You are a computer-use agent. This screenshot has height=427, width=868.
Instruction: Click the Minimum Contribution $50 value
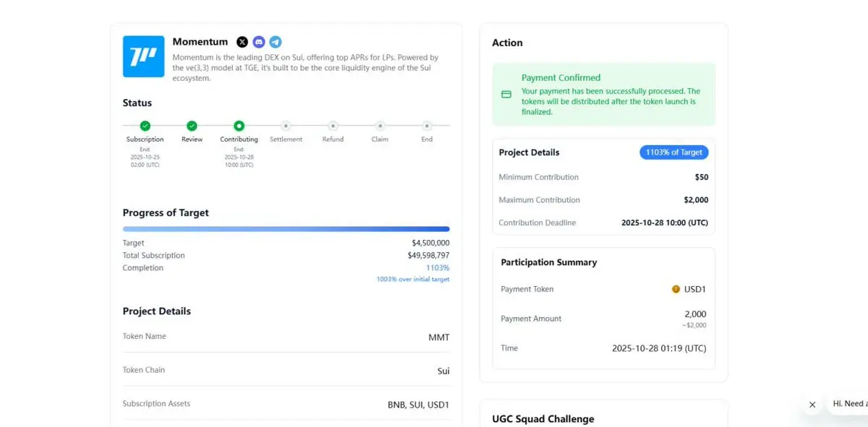pos(702,177)
